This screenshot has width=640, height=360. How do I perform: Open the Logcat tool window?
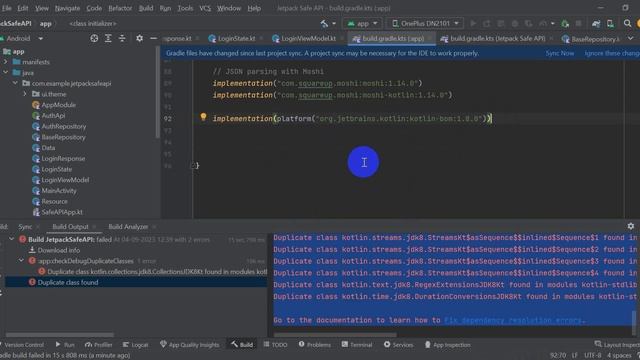(136, 345)
